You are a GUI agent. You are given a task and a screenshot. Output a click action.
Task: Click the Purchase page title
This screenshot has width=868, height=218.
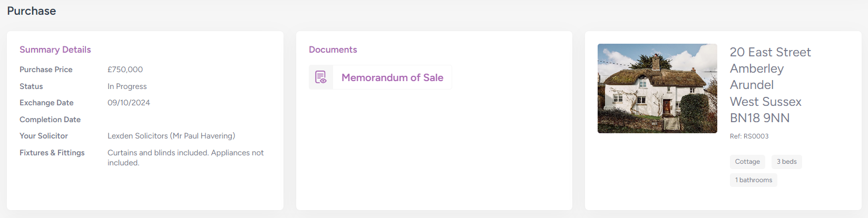coord(32,11)
